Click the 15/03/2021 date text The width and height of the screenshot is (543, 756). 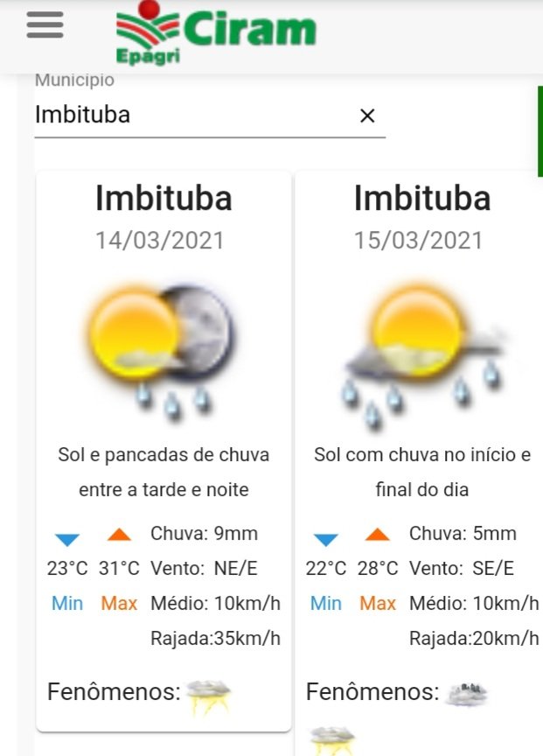(419, 241)
